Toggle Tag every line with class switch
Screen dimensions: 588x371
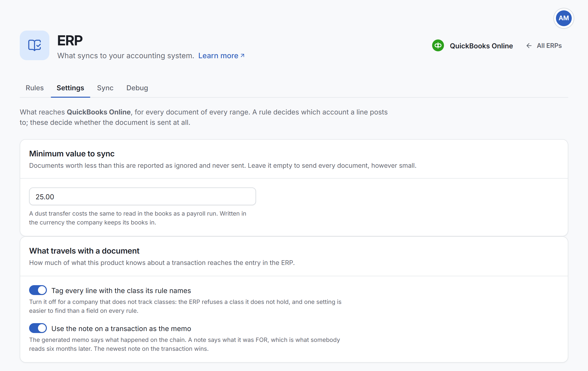(38, 290)
